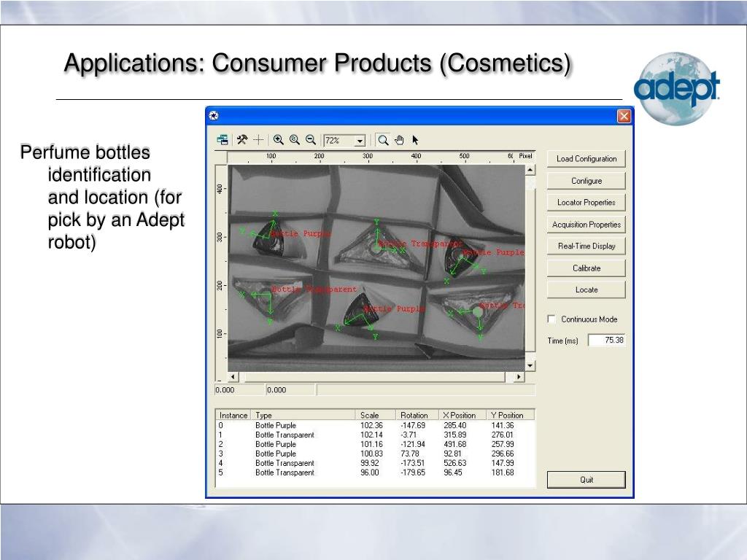Select the crosshair tool
The width and height of the screenshot is (747, 560).
pyautogui.click(x=258, y=140)
